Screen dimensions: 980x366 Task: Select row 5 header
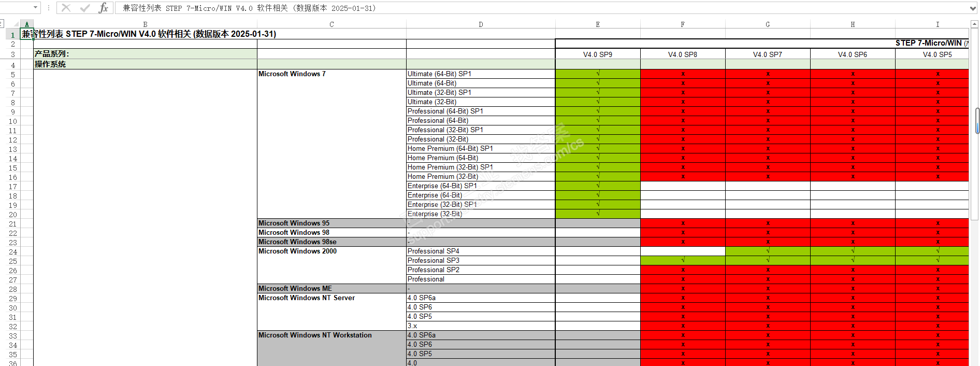[13, 75]
